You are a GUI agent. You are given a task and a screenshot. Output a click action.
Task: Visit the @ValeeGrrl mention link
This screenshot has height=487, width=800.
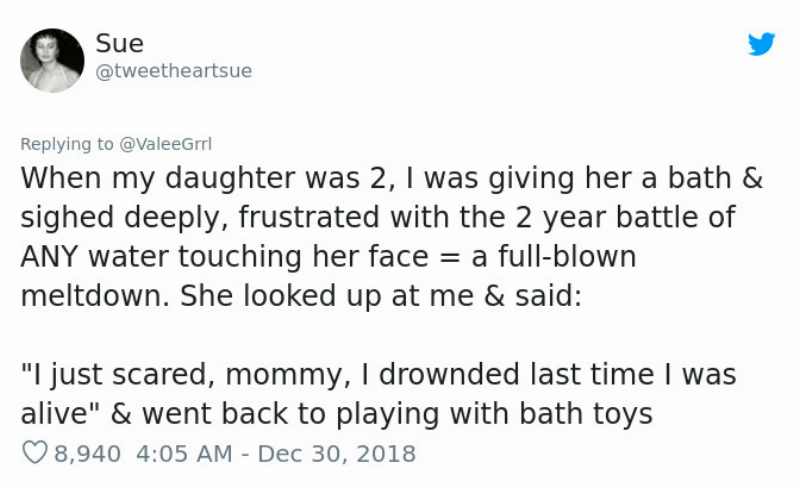tap(165, 144)
